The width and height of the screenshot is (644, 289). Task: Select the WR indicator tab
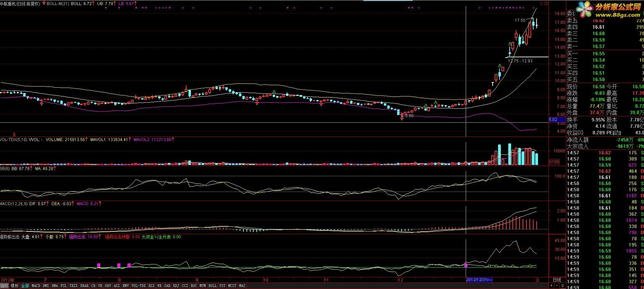tap(160, 286)
